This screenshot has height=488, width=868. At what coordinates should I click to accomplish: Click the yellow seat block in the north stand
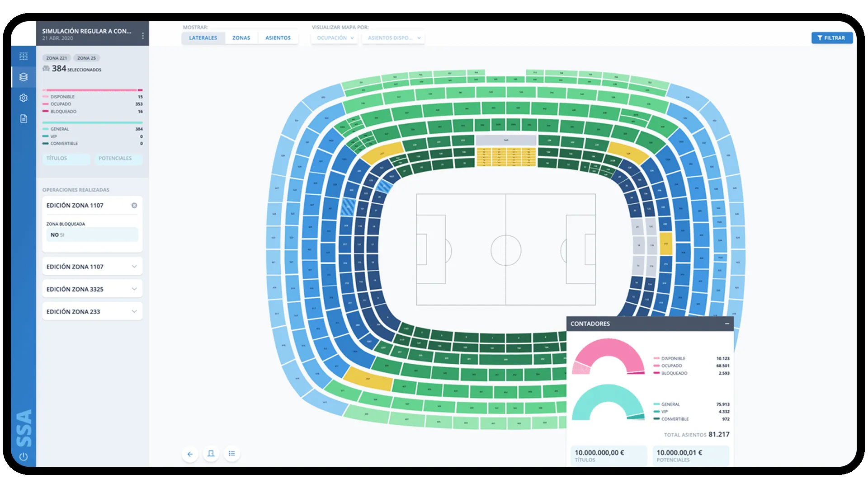click(506, 157)
